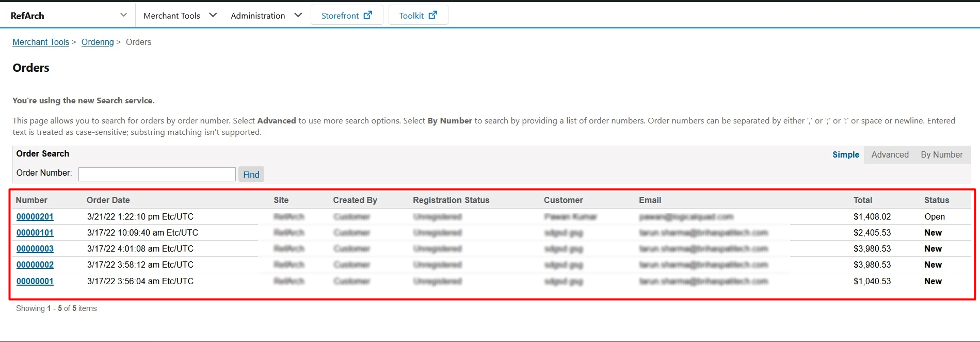Open the Administration menu
The height and width of the screenshot is (342, 980).
[266, 15]
